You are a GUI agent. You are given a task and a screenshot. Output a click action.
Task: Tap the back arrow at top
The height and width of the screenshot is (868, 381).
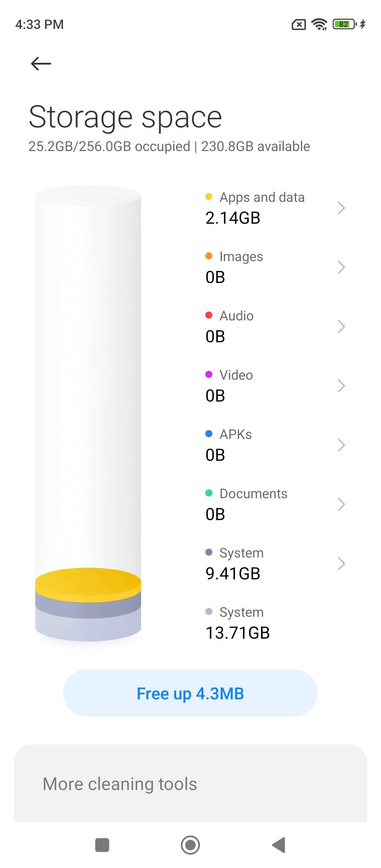point(41,64)
